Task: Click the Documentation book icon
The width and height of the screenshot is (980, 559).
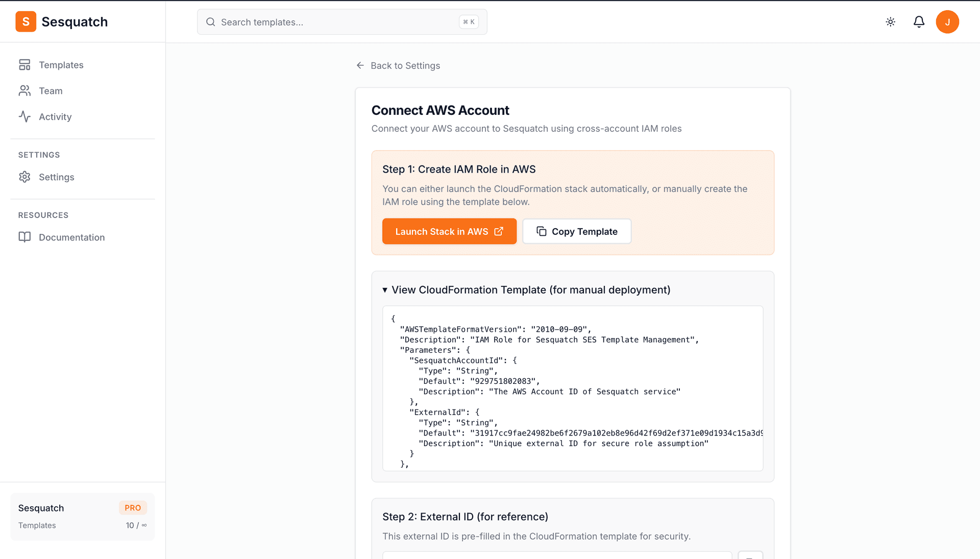Action: click(24, 237)
